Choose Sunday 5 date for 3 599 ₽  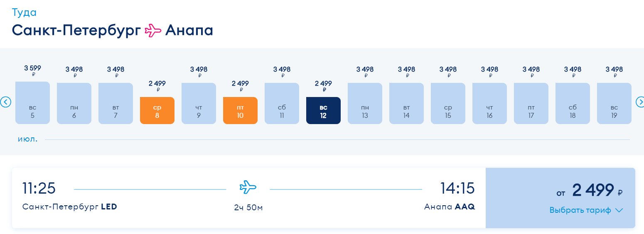pyautogui.click(x=32, y=103)
